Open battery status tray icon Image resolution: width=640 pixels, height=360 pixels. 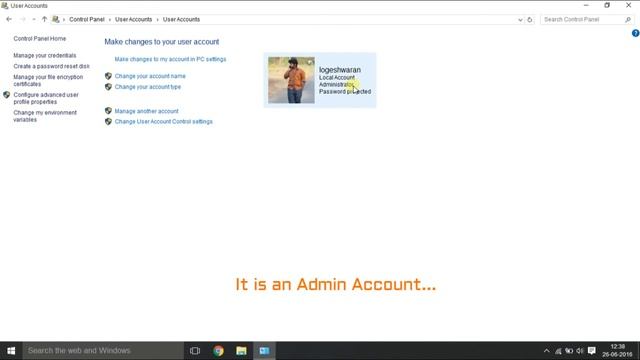point(569,351)
